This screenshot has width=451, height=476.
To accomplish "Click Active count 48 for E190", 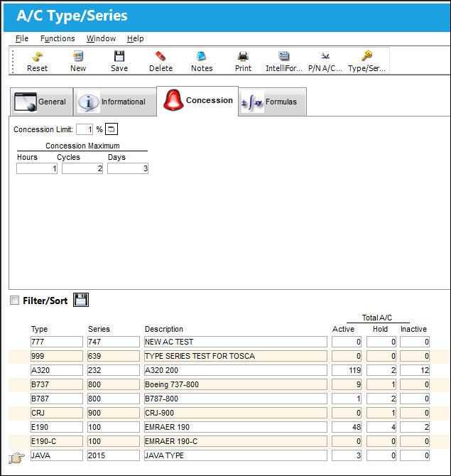I will (x=347, y=427).
